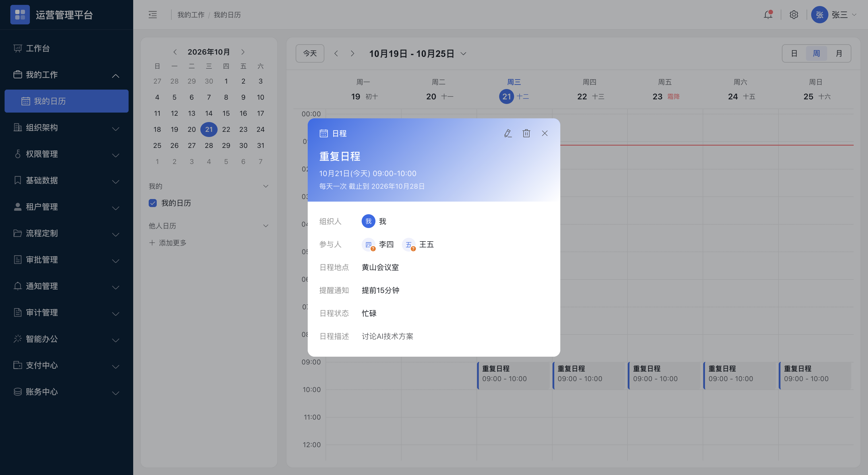This screenshot has width=868, height=475.
Task: Click 添加更多 to add calendars
Action: [168, 243]
